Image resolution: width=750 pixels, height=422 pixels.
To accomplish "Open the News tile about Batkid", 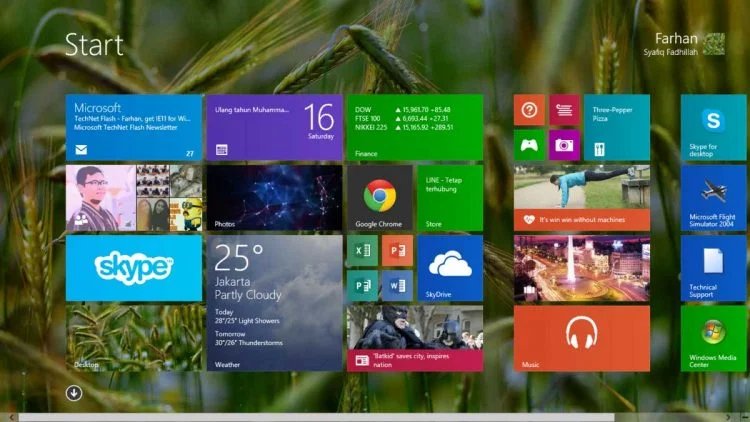I will pyautogui.click(x=415, y=338).
